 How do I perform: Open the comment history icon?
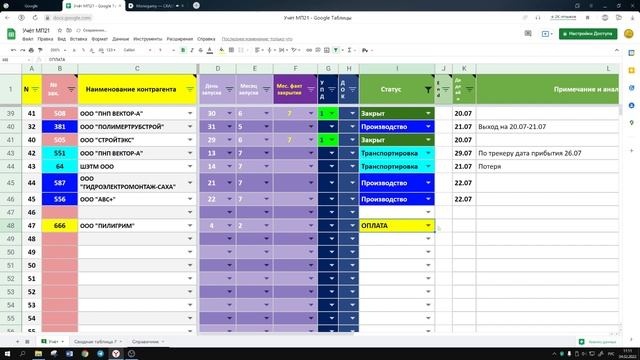(x=528, y=33)
